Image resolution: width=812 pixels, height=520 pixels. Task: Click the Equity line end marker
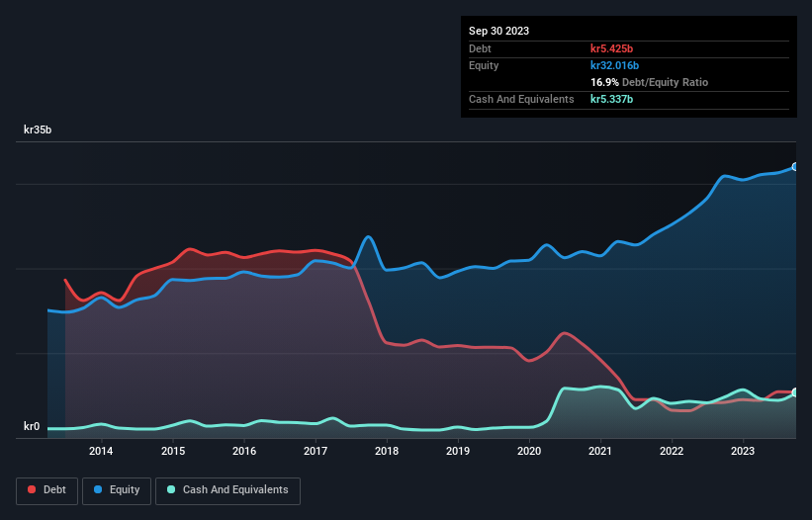[x=795, y=167]
